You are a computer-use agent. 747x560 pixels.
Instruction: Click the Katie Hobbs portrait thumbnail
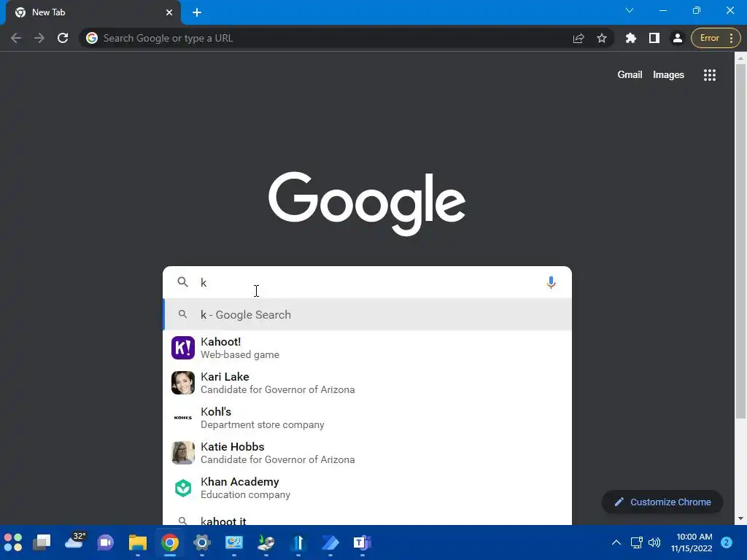[x=183, y=453]
